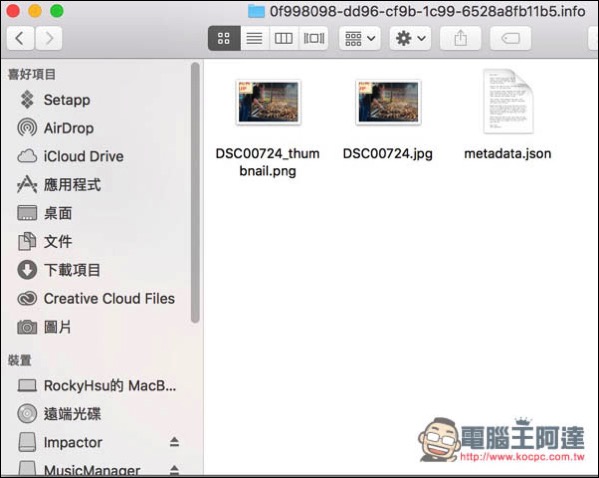
Task: Click the Share toolbar button
Action: click(x=460, y=38)
